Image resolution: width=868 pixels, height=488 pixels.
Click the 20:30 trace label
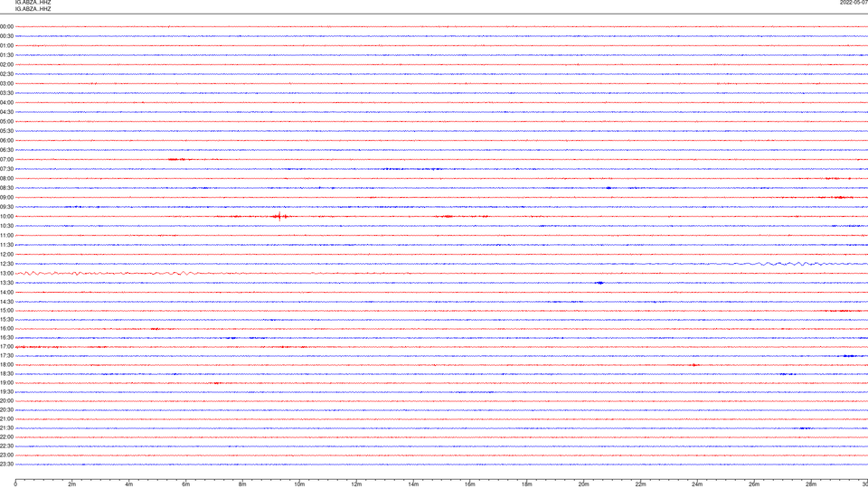coord(6,410)
